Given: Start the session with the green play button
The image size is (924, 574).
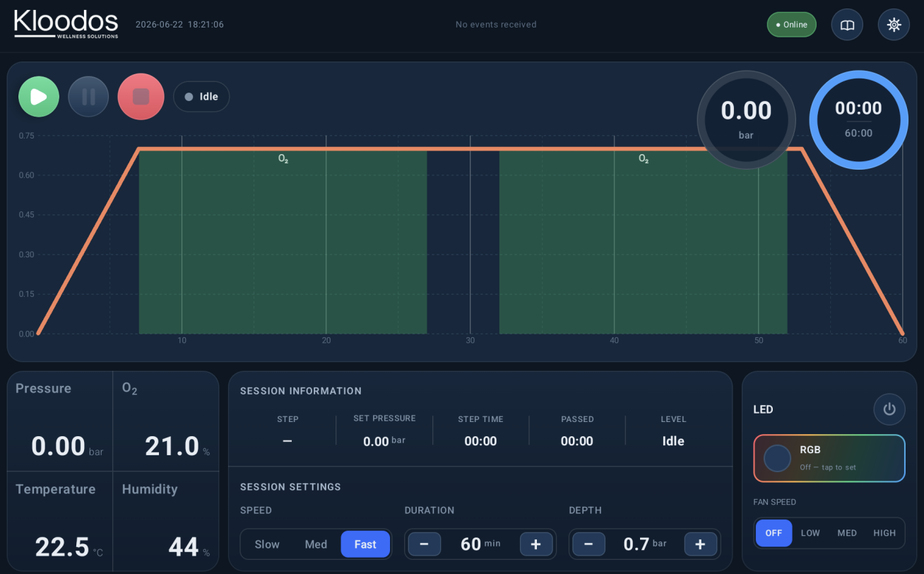Looking at the screenshot, I should click(x=39, y=97).
